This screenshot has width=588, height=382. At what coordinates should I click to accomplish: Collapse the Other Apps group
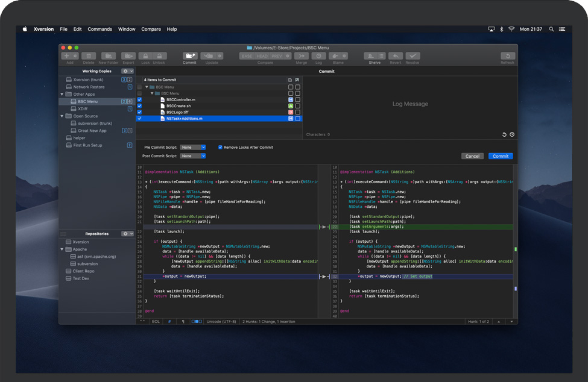pyautogui.click(x=62, y=95)
